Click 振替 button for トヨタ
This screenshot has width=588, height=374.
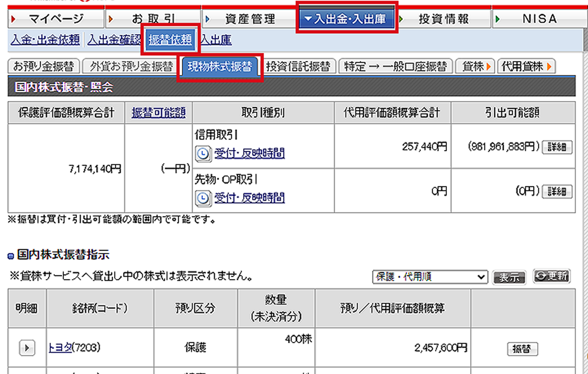pyautogui.click(x=522, y=349)
